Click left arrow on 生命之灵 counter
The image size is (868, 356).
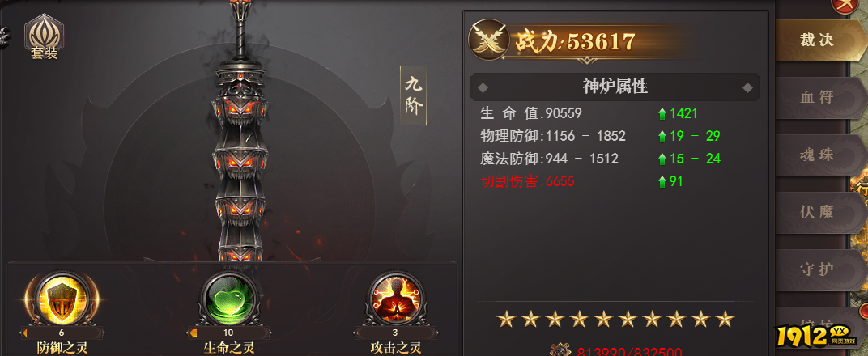(x=193, y=333)
